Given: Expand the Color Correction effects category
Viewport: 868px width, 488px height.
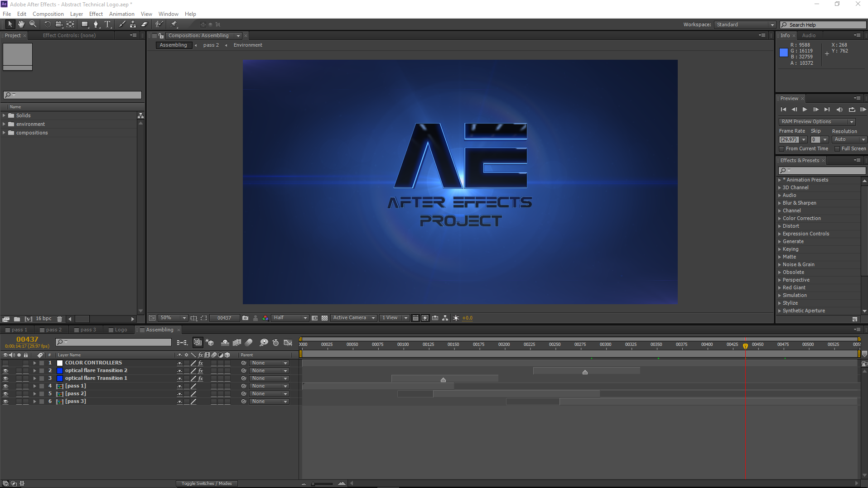Looking at the screenshot, I should point(780,219).
